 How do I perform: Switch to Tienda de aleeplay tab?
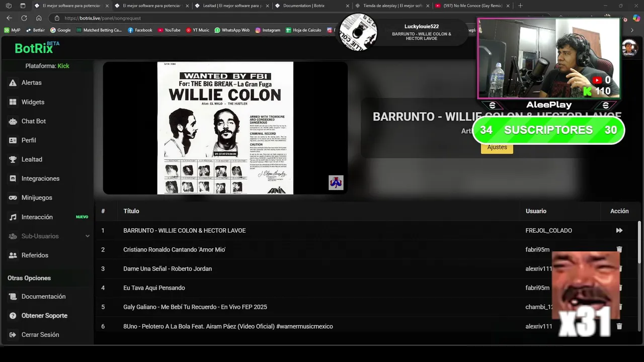(x=392, y=6)
